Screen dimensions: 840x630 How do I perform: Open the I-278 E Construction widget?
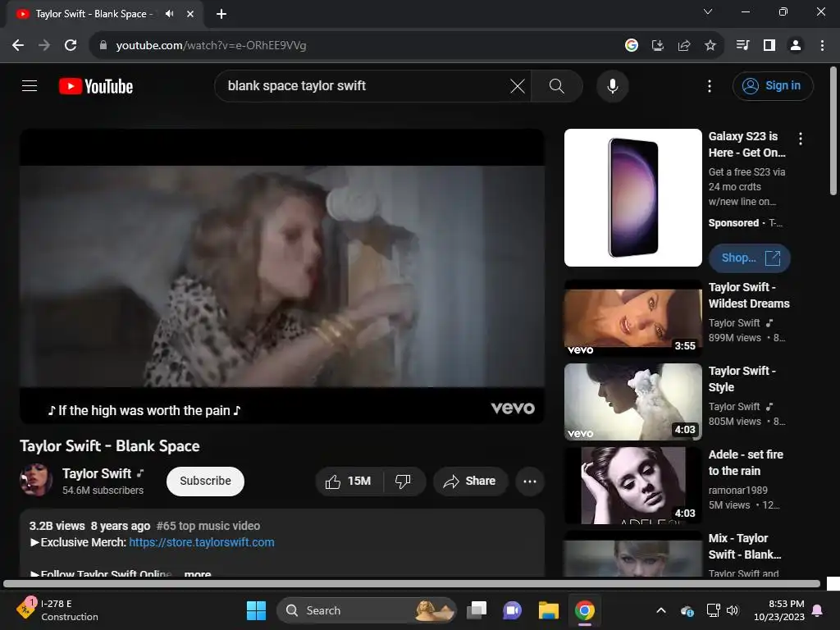pos(57,609)
